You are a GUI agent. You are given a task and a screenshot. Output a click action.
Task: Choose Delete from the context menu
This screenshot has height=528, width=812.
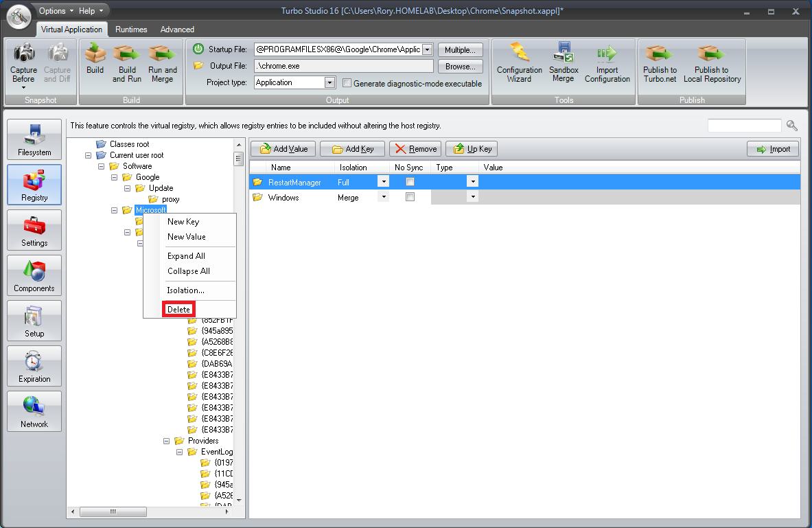tap(178, 309)
